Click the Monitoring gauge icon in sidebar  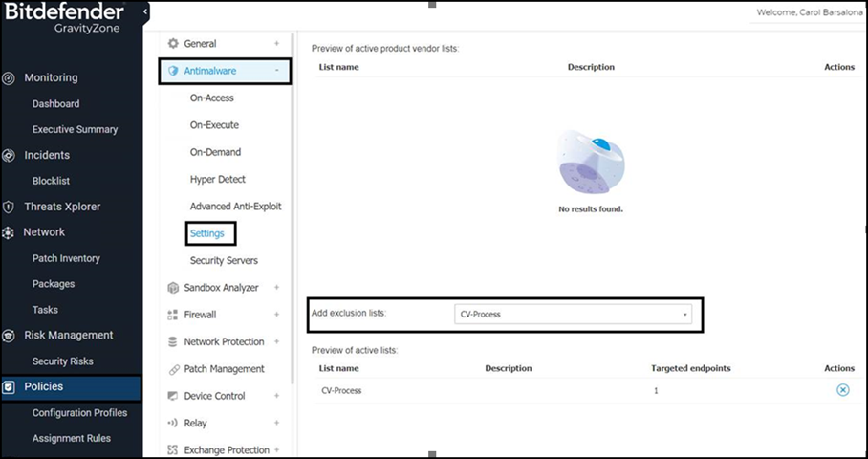coord(9,77)
